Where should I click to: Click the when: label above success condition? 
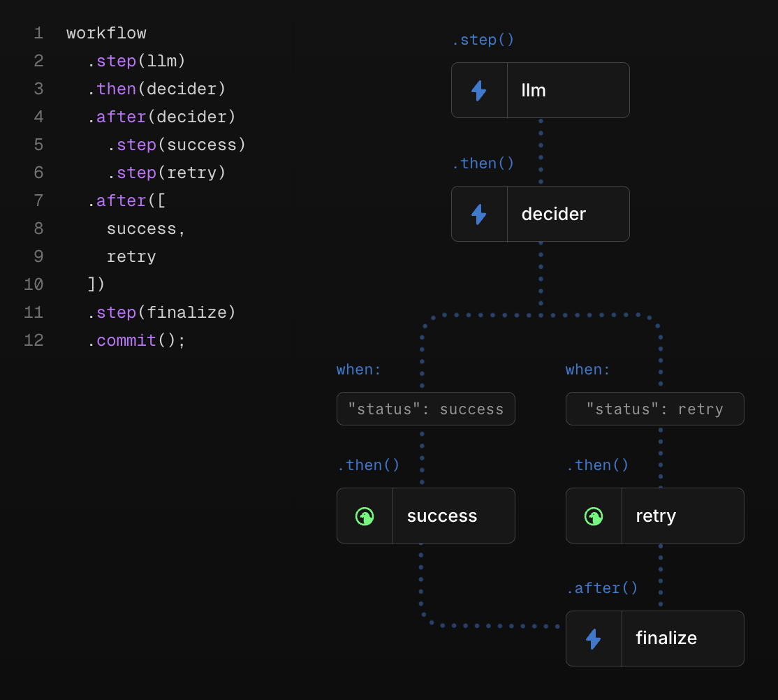(x=359, y=370)
